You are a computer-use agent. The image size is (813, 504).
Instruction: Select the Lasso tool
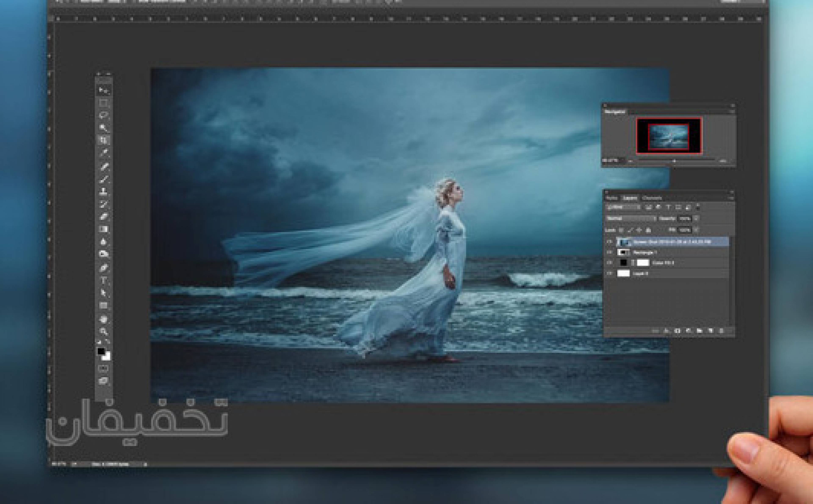pos(104,115)
